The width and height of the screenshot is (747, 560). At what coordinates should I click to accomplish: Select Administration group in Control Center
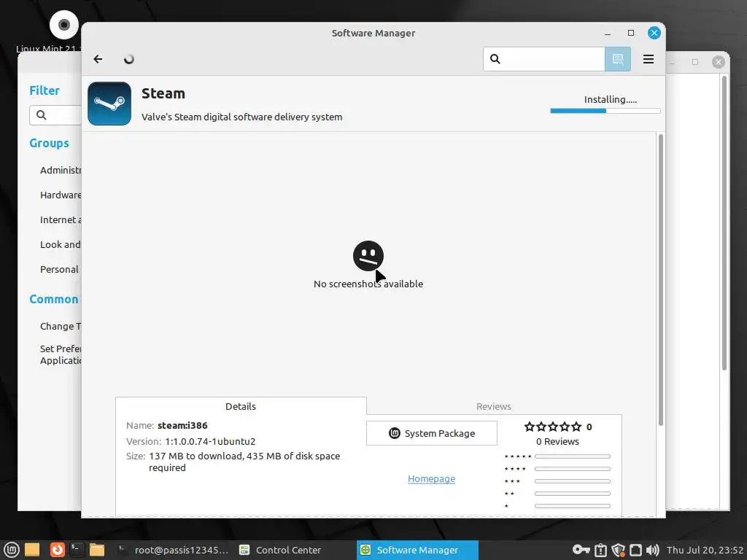(x=61, y=170)
